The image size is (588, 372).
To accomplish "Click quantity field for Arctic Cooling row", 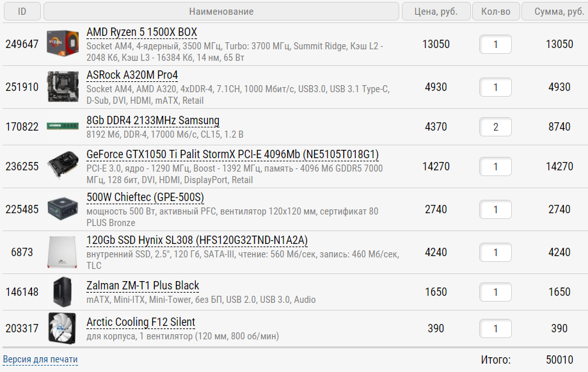I will (495, 328).
